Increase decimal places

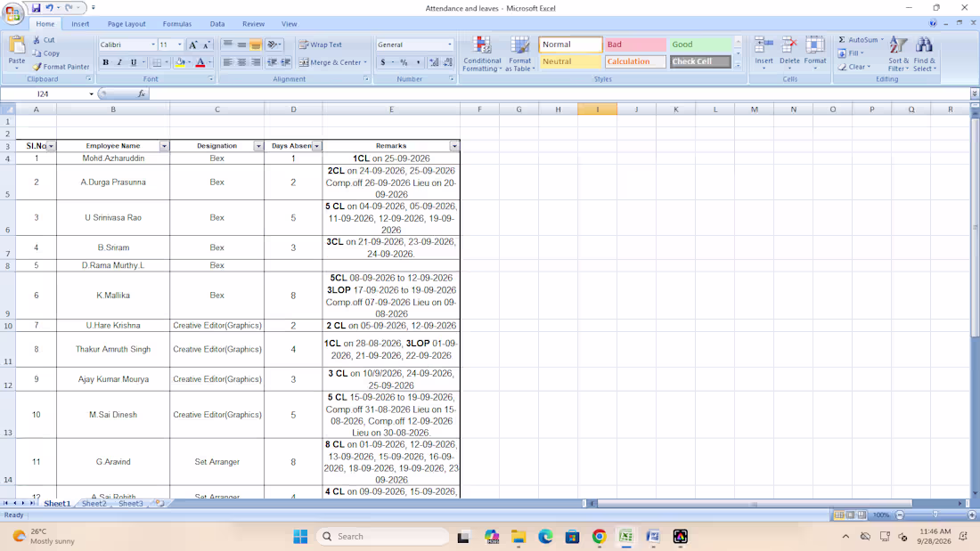(x=434, y=62)
